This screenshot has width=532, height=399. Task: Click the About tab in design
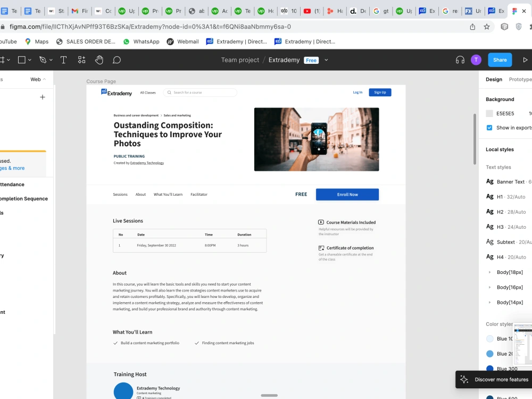[140, 194]
